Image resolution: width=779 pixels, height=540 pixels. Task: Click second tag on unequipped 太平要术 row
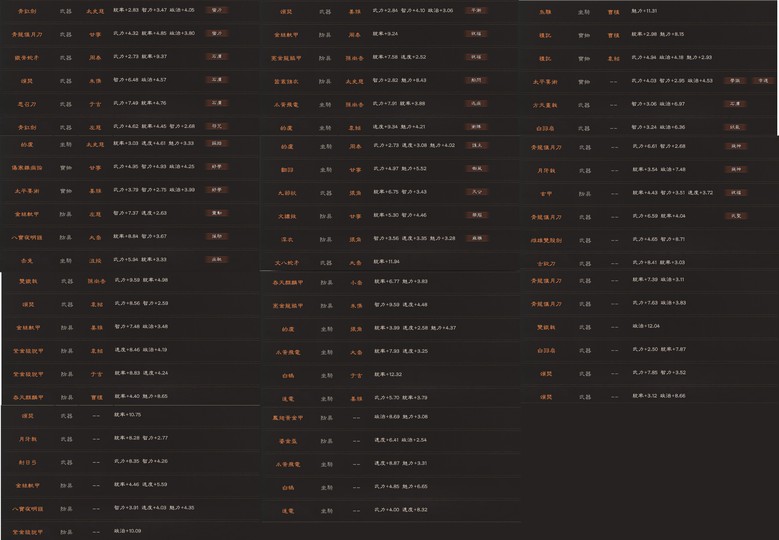[x=764, y=79]
